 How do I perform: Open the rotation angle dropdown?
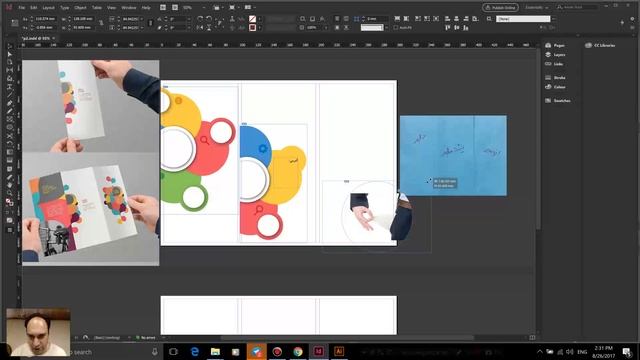coord(189,19)
